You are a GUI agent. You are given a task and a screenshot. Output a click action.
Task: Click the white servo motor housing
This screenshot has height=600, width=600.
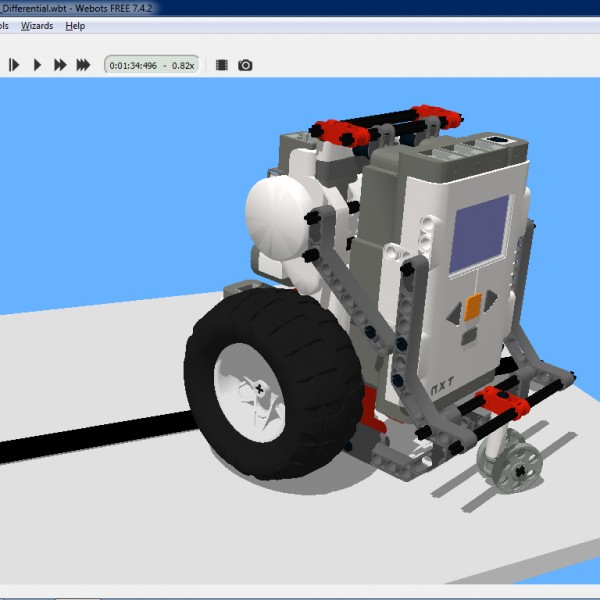coord(279,218)
